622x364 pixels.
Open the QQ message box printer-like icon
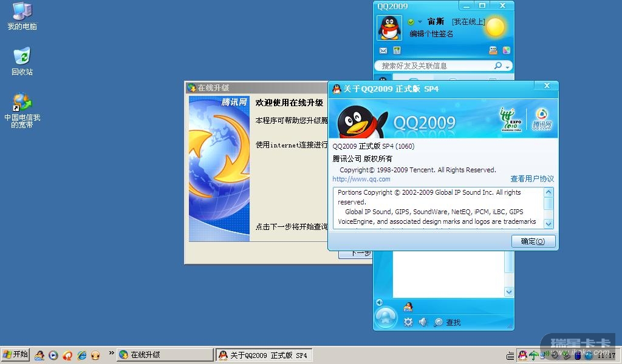coord(493,50)
